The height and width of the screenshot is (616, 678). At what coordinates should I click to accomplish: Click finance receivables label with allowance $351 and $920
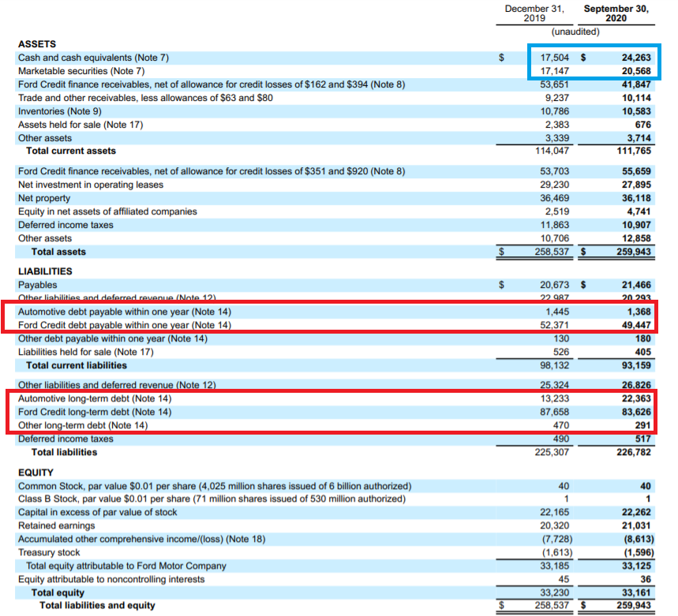[x=212, y=171]
